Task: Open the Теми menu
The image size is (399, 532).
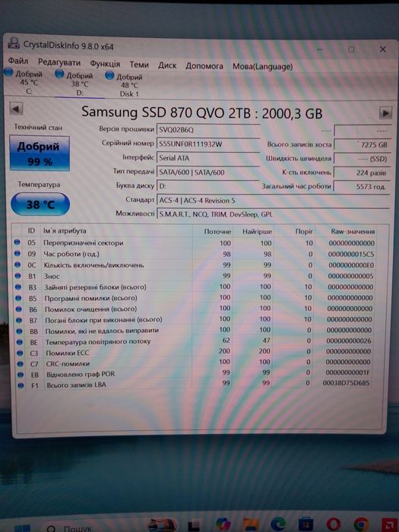Action: [139, 65]
